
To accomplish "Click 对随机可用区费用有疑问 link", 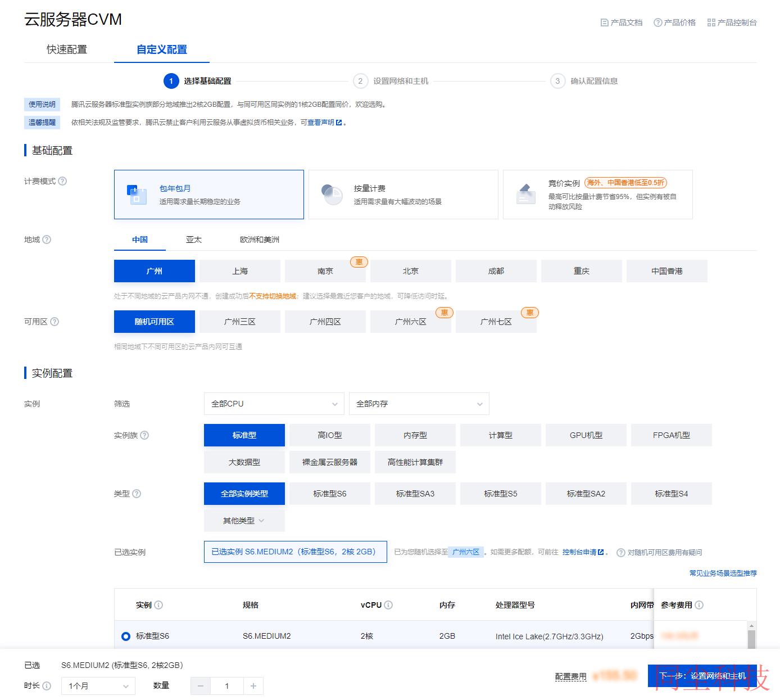I will click(665, 553).
